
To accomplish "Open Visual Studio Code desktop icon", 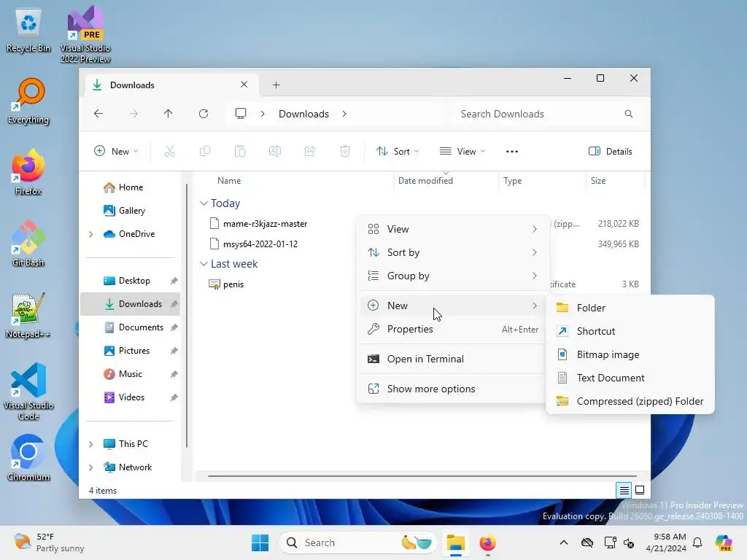I will coord(28,392).
